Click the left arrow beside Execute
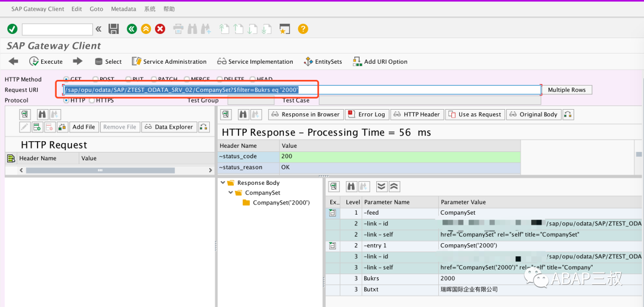644x307 pixels. click(x=13, y=61)
